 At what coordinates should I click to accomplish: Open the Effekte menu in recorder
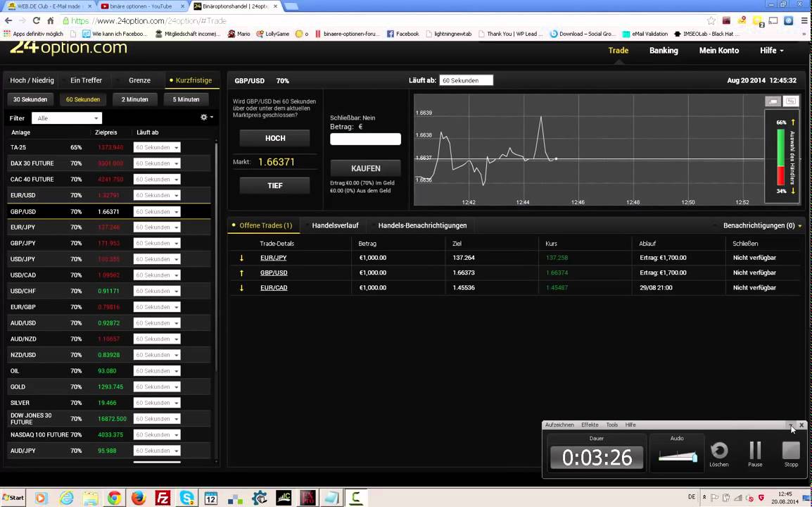(590, 425)
